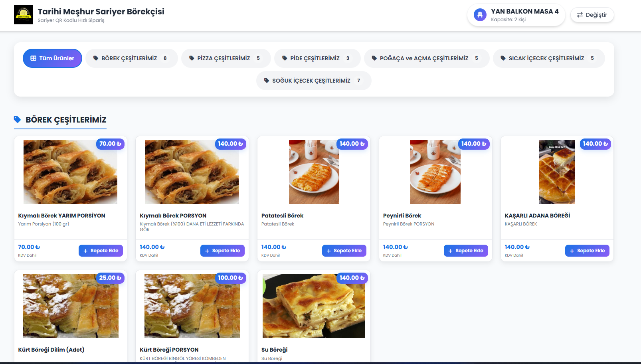Click the grid icon on Tüm Ürünler
641x364 pixels.
pyautogui.click(x=34, y=58)
